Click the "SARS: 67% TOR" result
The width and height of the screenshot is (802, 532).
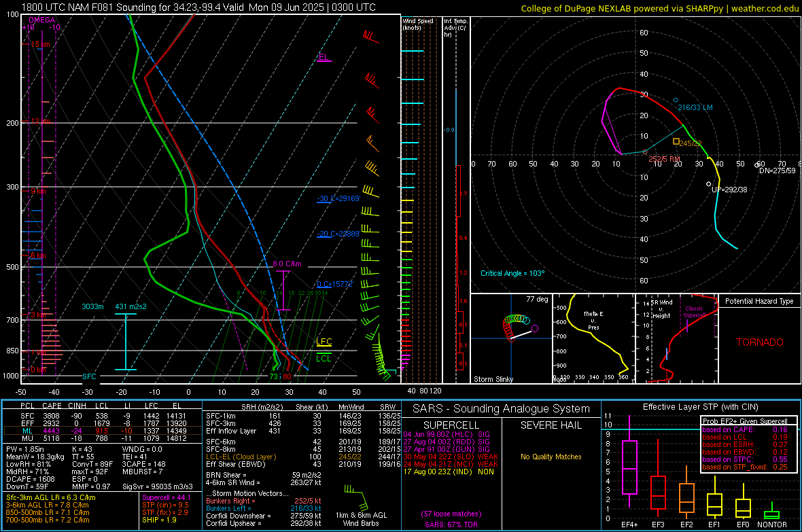coord(451,525)
